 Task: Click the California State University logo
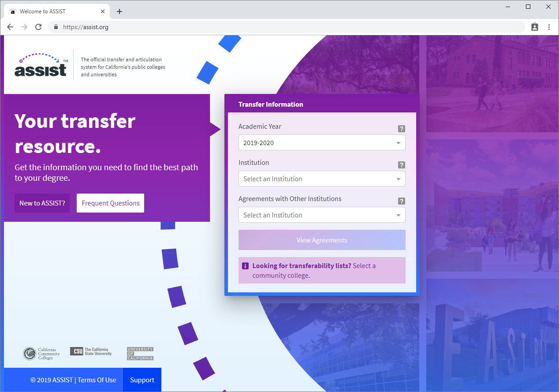[91, 351]
